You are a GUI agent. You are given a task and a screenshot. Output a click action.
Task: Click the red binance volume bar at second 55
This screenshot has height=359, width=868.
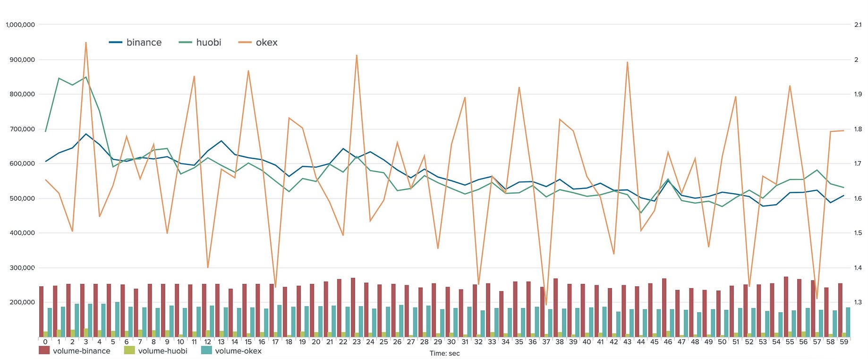pos(786,307)
